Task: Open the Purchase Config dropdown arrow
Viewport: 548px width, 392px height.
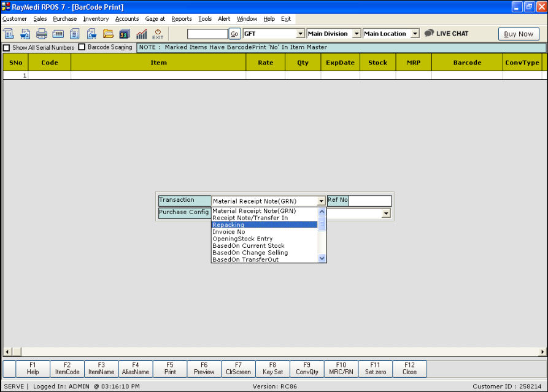Action: click(x=386, y=213)
